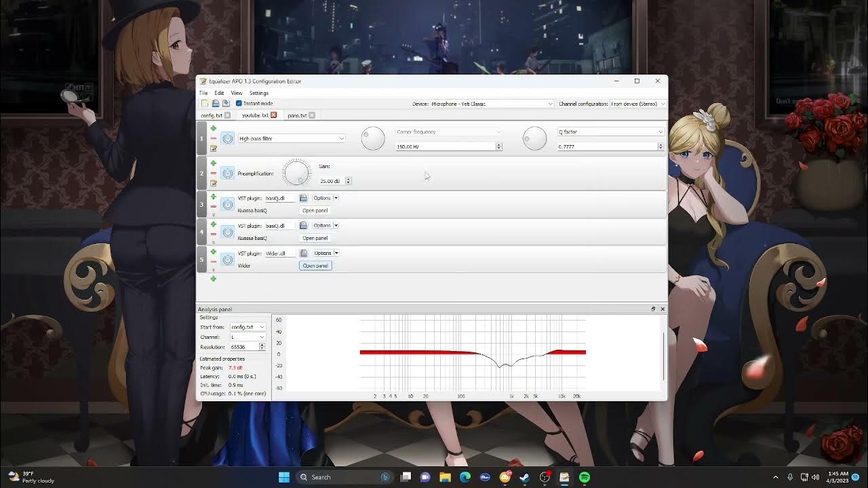
Task: Remove filter row 3 with red minus
Action: 214,206
